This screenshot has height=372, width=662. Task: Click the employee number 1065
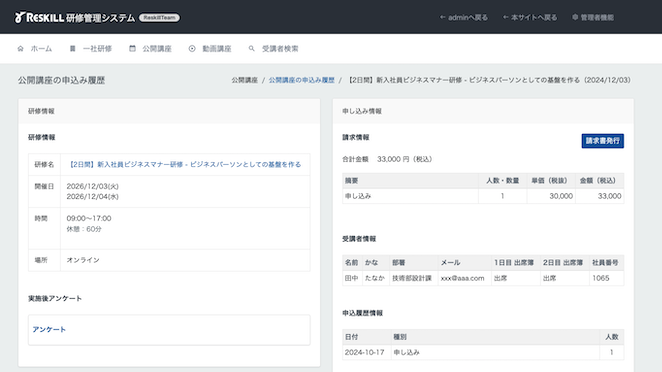600,278
